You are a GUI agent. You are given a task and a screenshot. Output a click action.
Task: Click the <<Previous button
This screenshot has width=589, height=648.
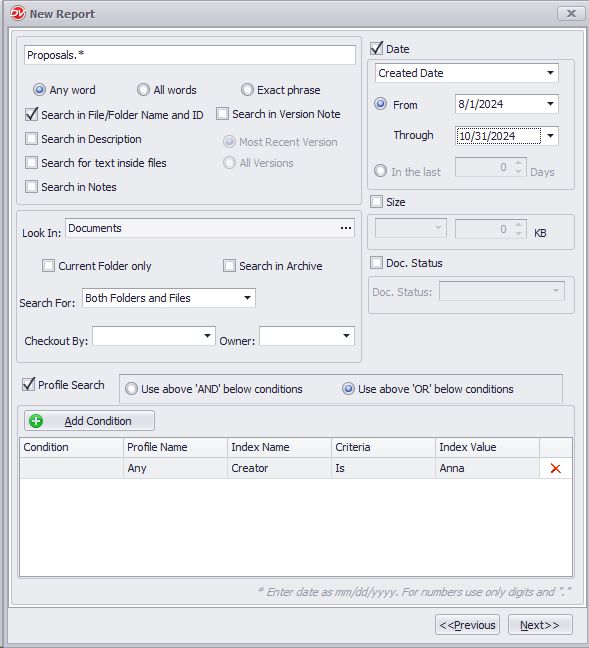pos(467,625)
